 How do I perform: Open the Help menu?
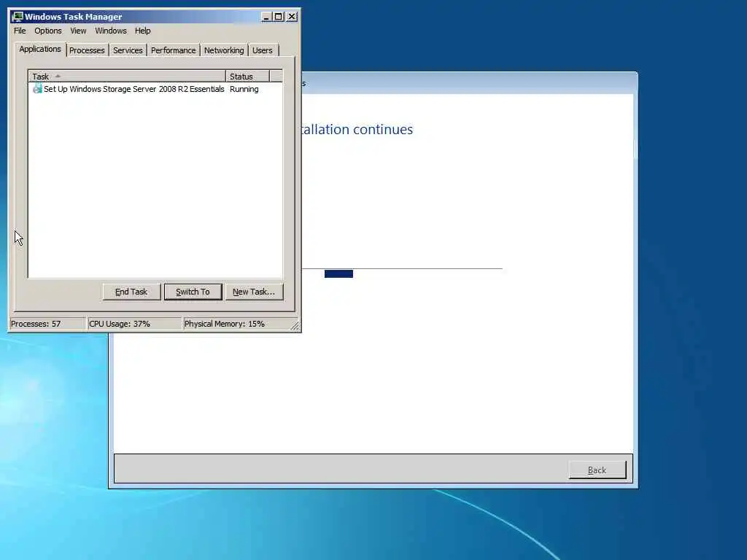click(x=142, y=31)
